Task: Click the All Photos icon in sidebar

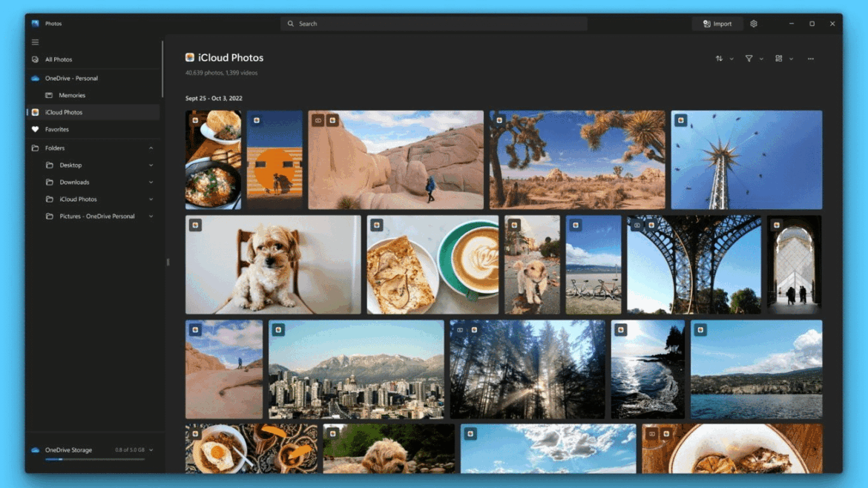Action: (x=34, y=59)
